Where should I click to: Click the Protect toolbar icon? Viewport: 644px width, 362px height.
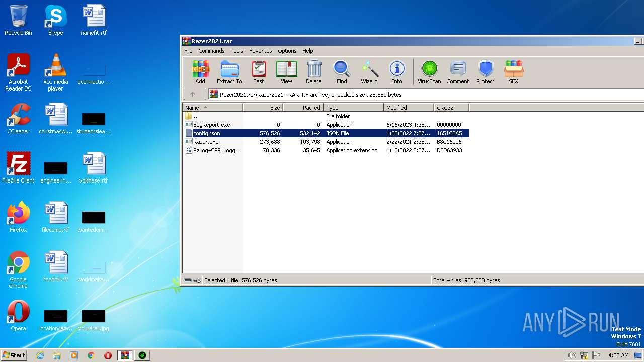[486, 72]
